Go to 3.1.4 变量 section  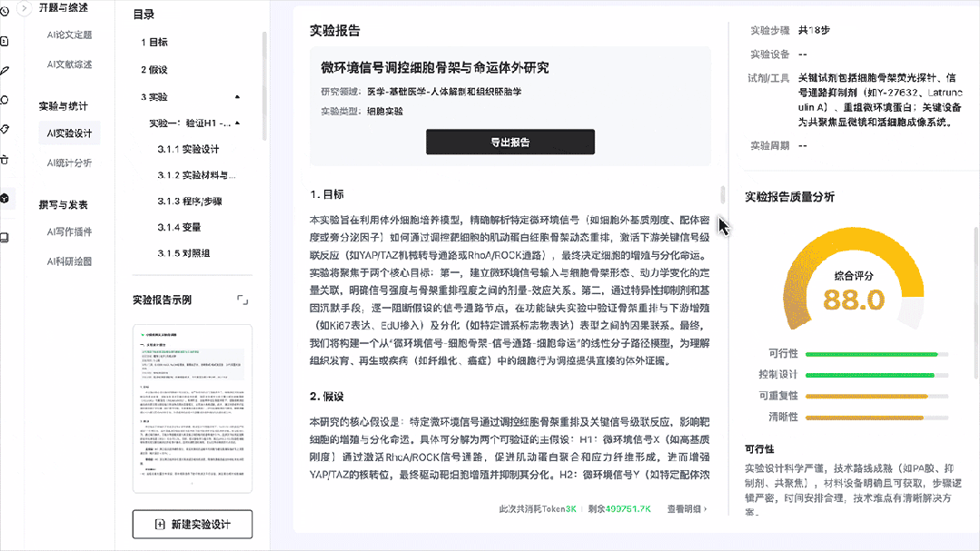click(x=179, y=227)
